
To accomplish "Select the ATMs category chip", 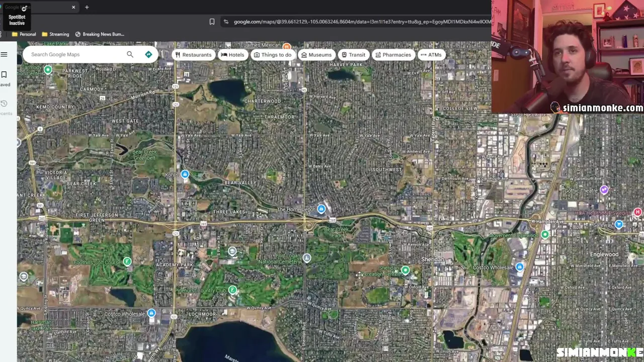I will (x=431, y=55).
